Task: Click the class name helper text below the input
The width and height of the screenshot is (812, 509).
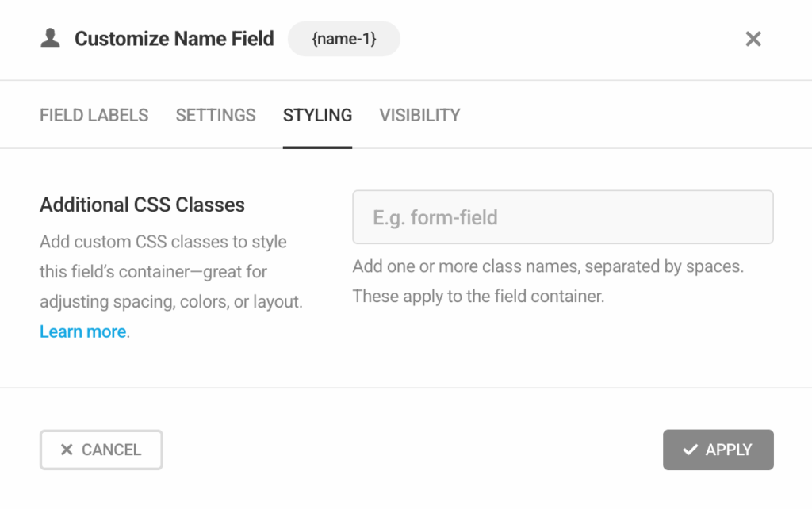Action: pyautogui.click(x=549, y=281)
